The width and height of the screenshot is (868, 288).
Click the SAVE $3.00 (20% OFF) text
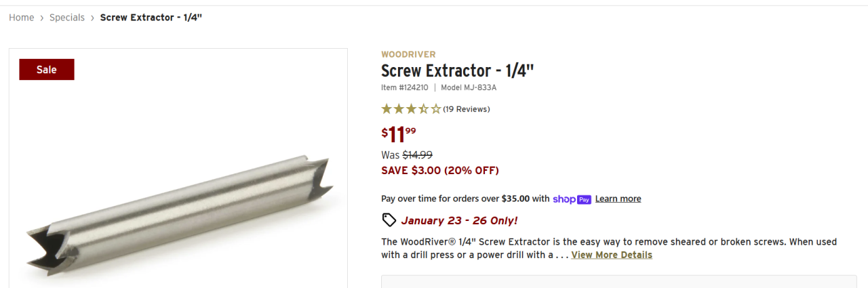(x=439, y=170)
